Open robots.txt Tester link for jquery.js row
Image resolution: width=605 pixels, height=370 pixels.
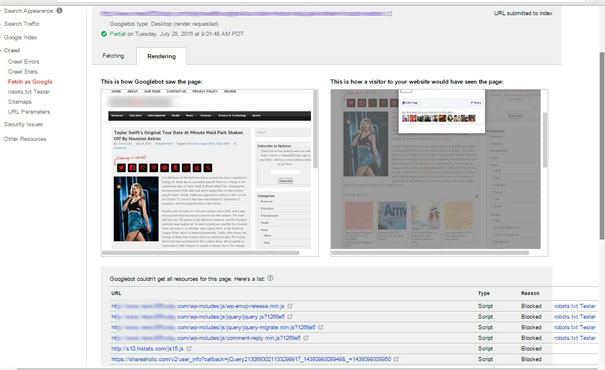[575, 317]
